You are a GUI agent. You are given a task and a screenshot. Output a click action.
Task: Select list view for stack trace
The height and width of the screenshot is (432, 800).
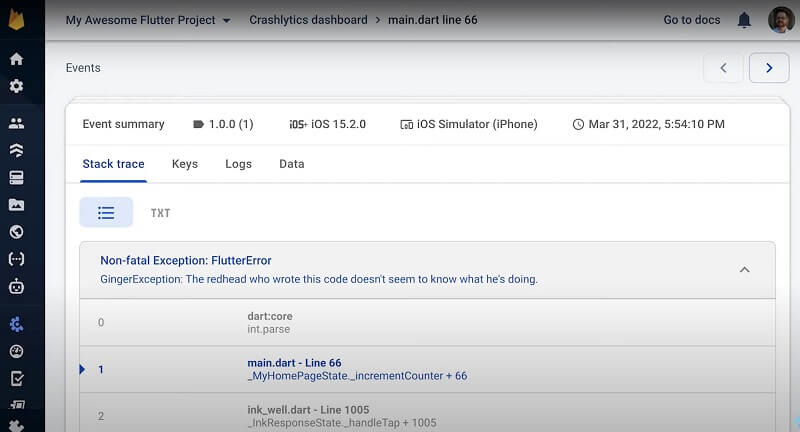click(106, 212)
